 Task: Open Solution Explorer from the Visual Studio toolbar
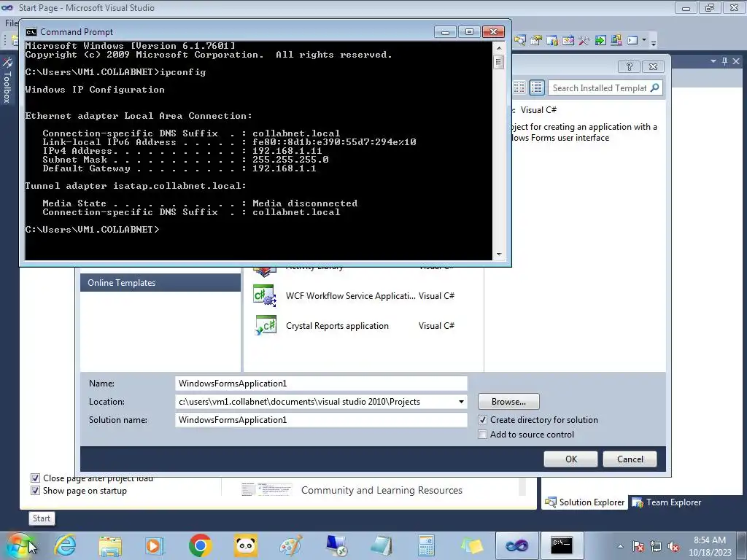[519, 41]
